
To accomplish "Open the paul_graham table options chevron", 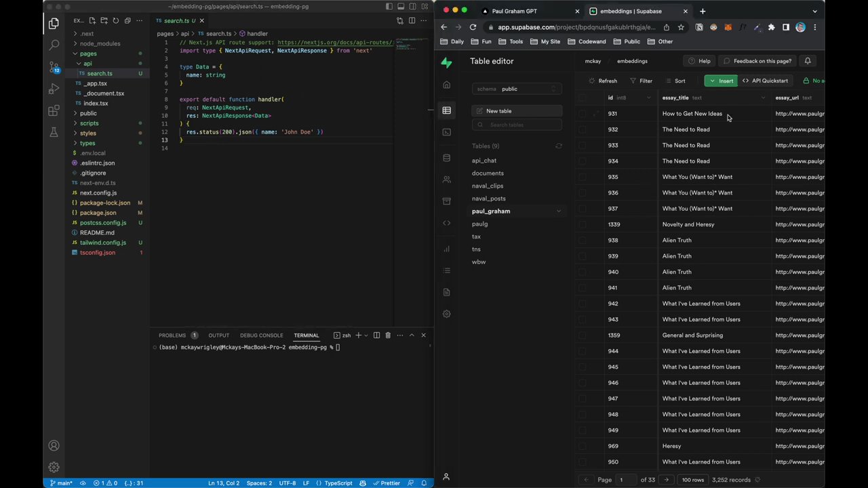I will [x=559, y=211].
